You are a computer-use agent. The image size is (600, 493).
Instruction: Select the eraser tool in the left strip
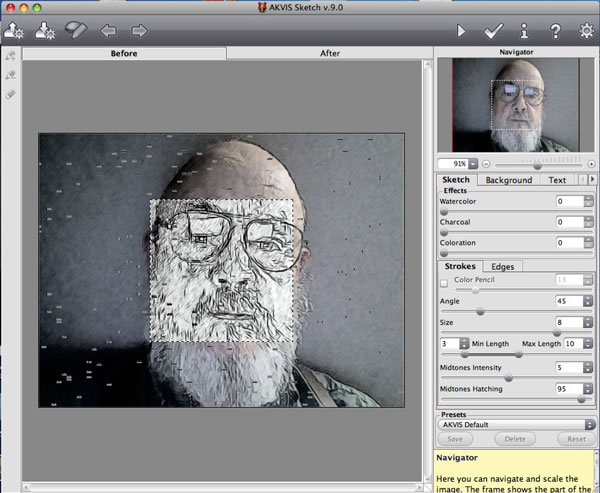[11, 94]
